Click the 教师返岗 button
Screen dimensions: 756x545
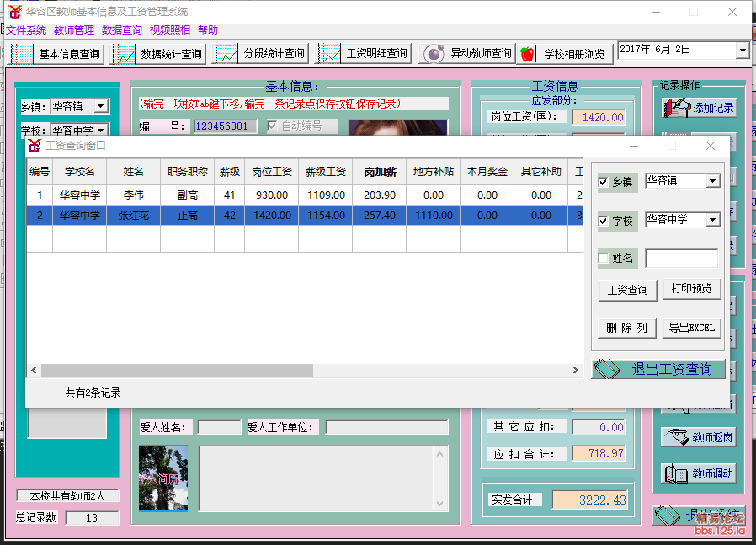[x=699, y=437]
